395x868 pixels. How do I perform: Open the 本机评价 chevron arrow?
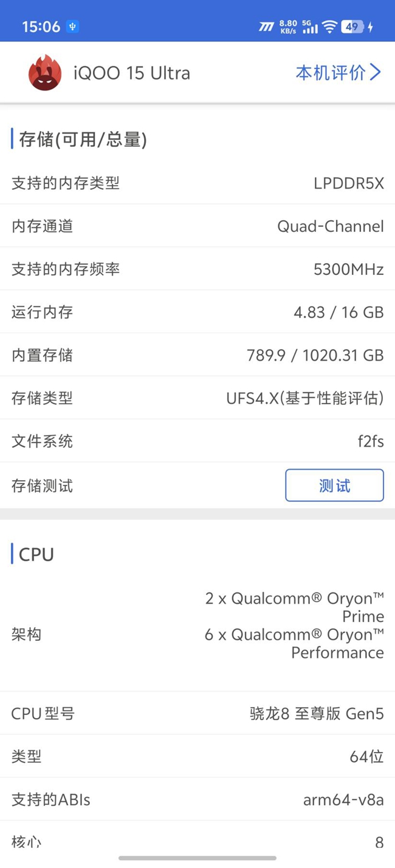pos(376,73)
